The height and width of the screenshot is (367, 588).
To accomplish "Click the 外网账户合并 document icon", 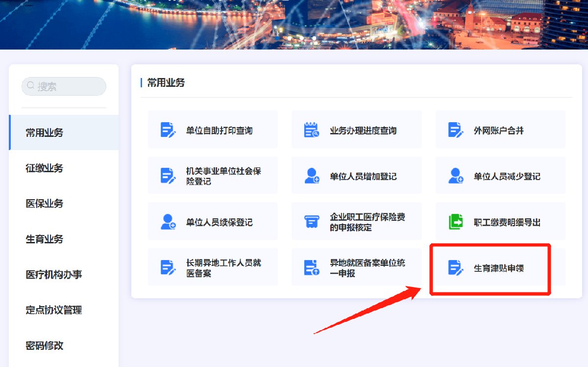I will pos(456,130).
